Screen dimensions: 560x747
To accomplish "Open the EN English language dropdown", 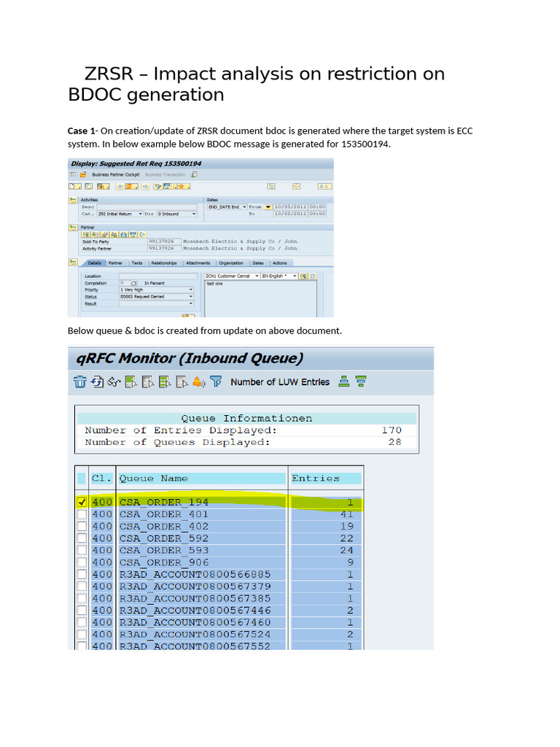I will (279, 276).
